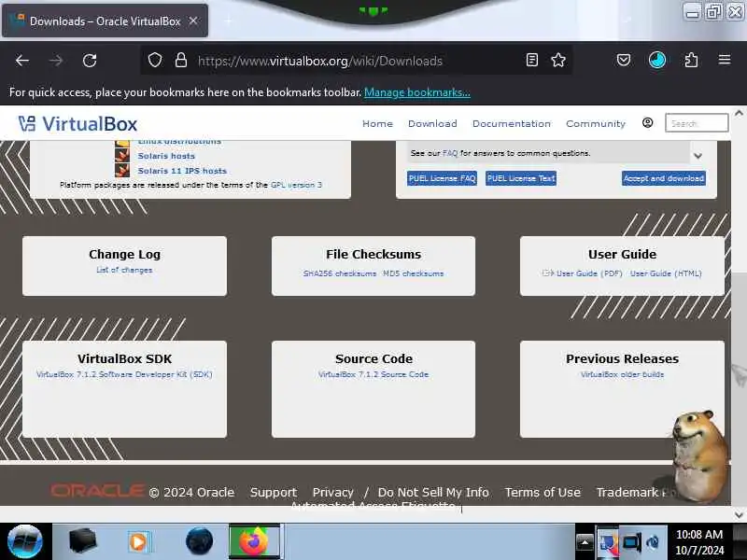Image resolution: width=747 pixels, height=560 pixels.
Task: Expand the chevron beside the FAQ text
Action: point(698,156)
